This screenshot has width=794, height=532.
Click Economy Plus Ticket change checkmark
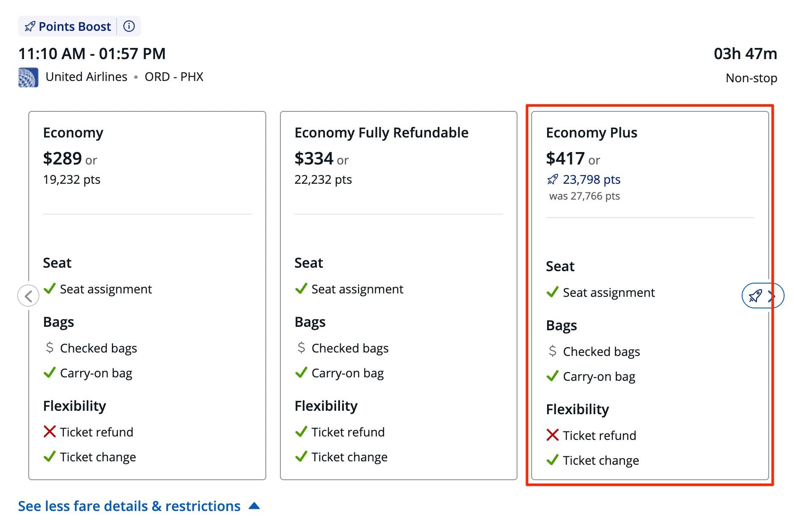point(553,460)
